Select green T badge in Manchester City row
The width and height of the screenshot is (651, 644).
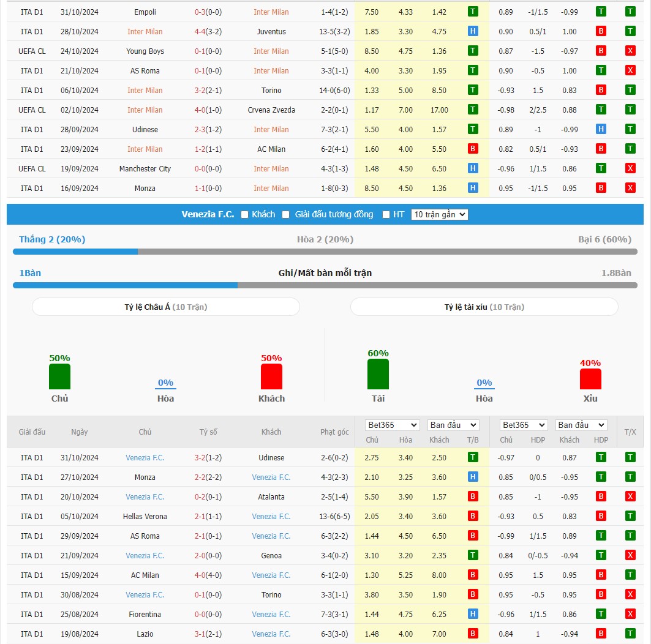[600, 168]
